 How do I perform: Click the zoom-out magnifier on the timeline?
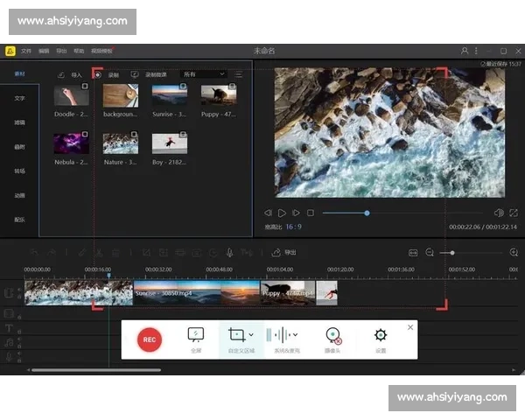click(x=430, y=252)
